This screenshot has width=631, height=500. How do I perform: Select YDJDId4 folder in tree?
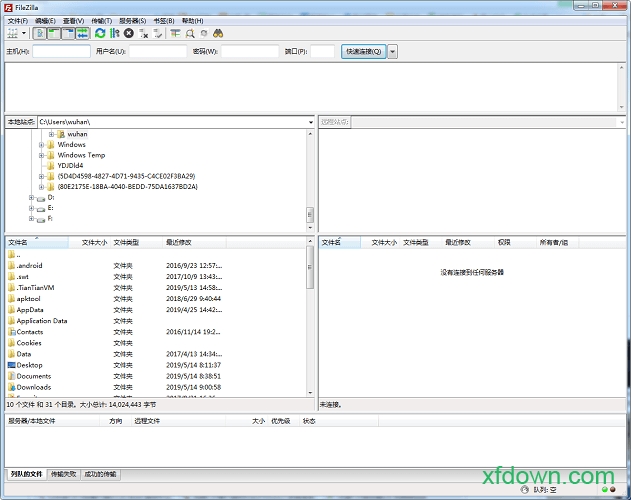[x=70, y=165]
